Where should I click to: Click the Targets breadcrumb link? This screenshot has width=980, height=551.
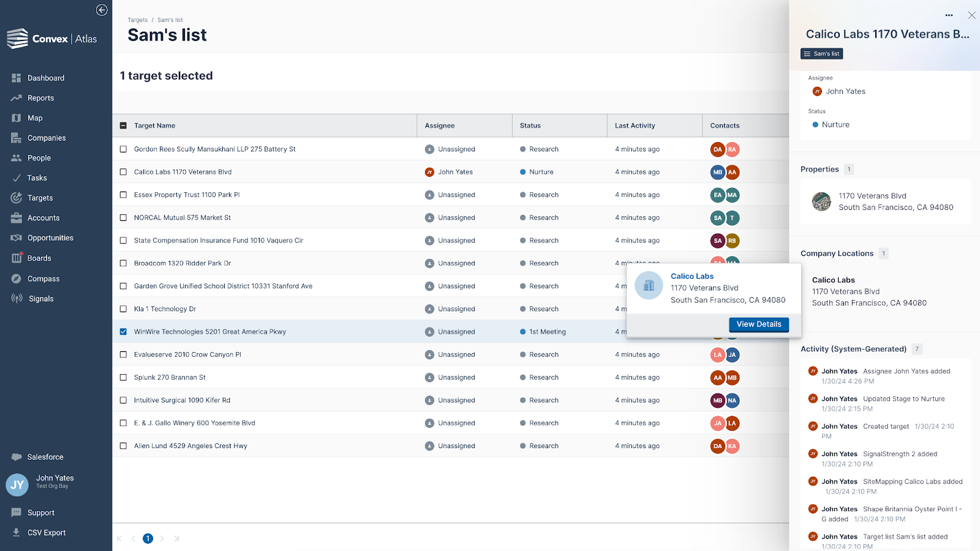point(137,20)
